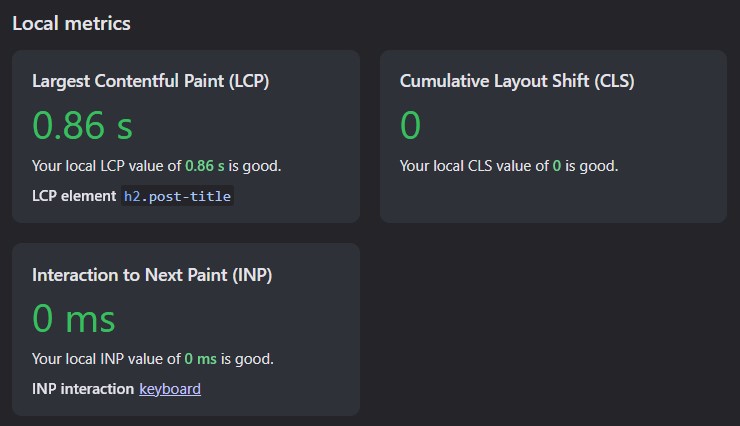The width and height of the screenshot is (740, 426).
Task: Click the 'INP interaction' label
Action: click(83, 389)
